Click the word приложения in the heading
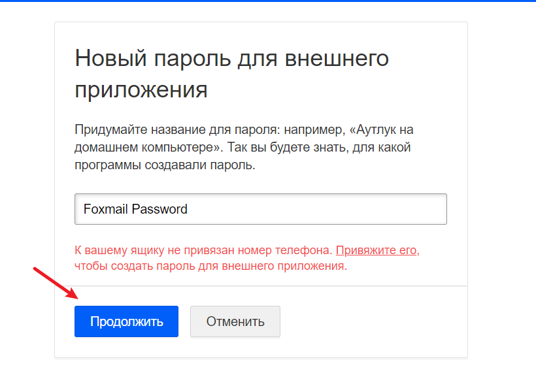This screenshot has height=392, width=536. coord(141,90)
